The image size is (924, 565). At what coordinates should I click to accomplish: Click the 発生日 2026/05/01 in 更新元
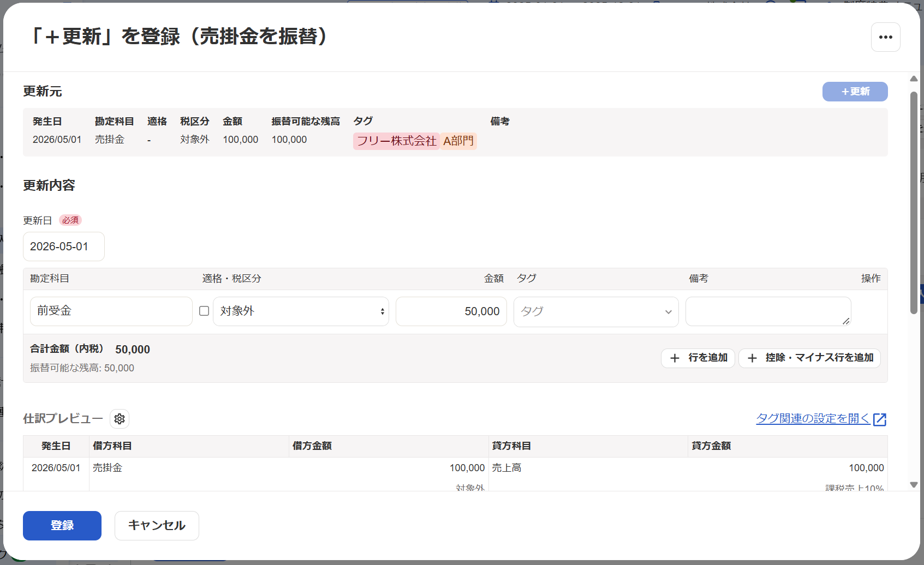click(x=57, y=140)
